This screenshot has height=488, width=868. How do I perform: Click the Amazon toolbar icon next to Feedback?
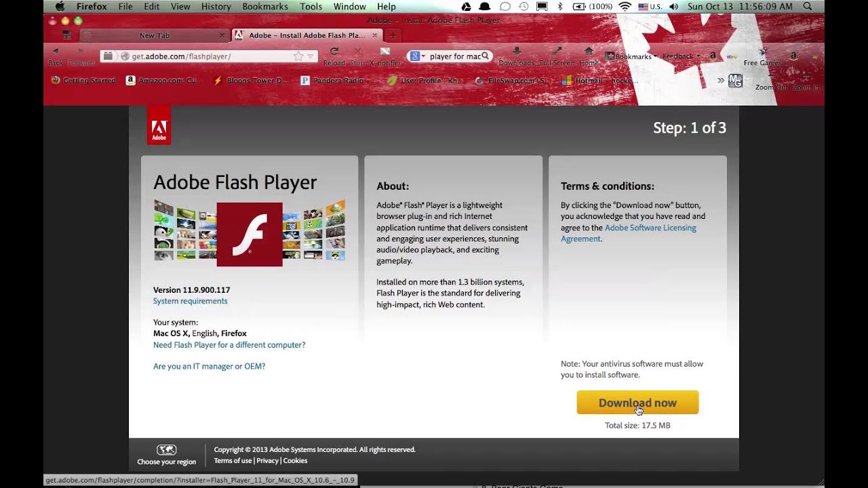713,56
